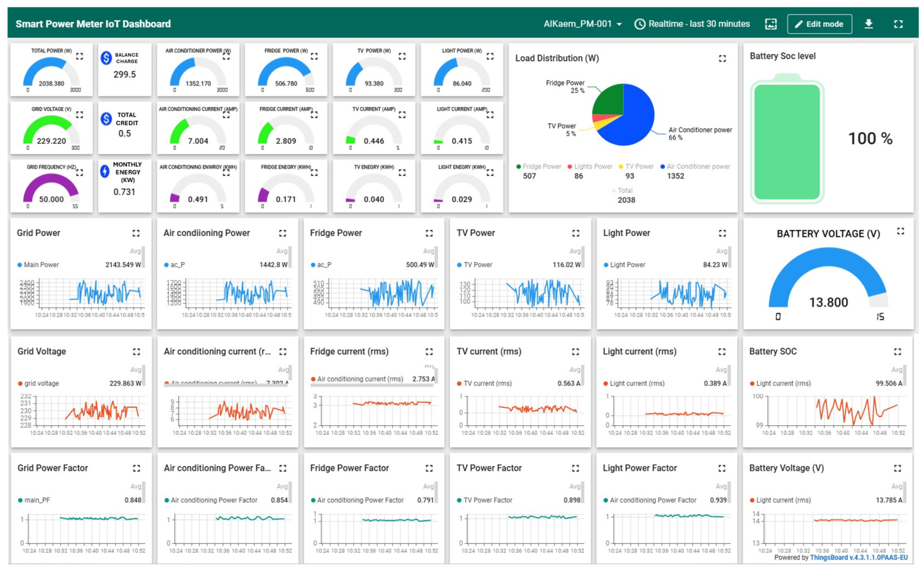Image resolution: width=924 pixels, height=572 pixels.
Task: Expand the Grid Voltage gauge to fullscreen
Action: pyautogui.click(x=80, y=114)
